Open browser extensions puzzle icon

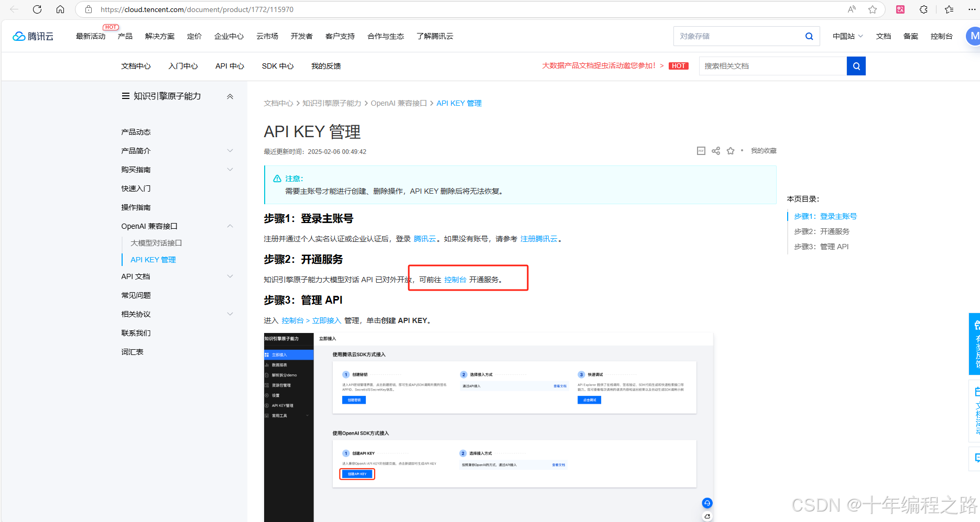[x=924, y=9]
